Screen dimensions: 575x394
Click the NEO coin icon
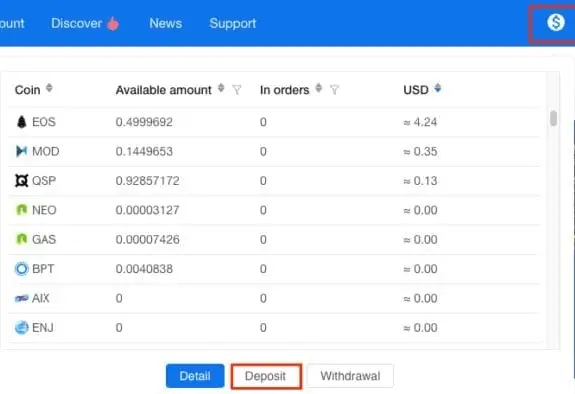tap(22, 210)
